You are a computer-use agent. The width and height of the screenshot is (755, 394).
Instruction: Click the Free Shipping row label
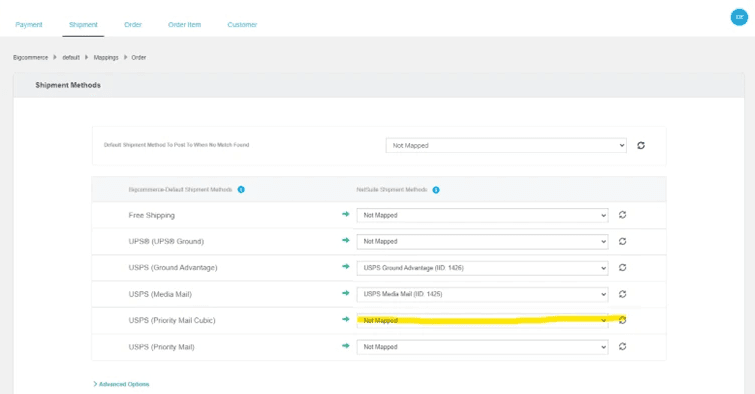(x=152, y=215)
